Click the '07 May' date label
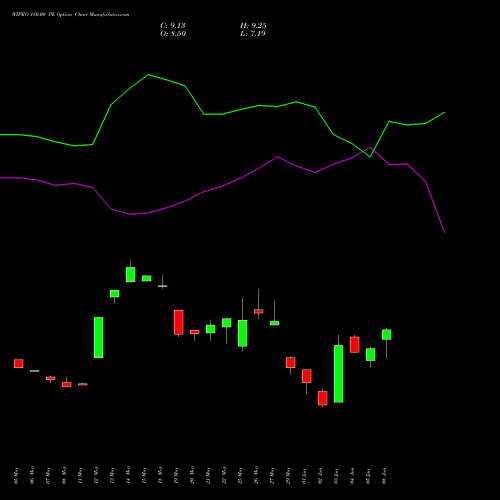Screen dimensions: 500x500 tap(49, 476)
